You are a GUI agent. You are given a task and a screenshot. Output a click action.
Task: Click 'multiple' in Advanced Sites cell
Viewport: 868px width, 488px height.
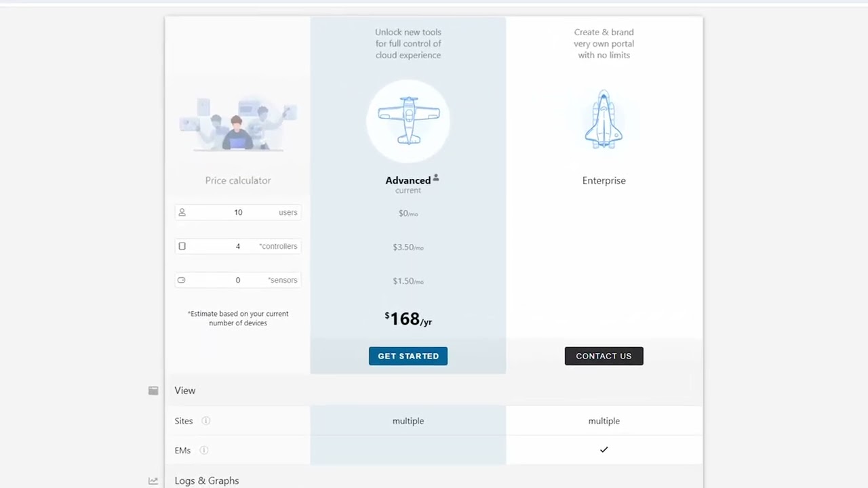[408, 421]
